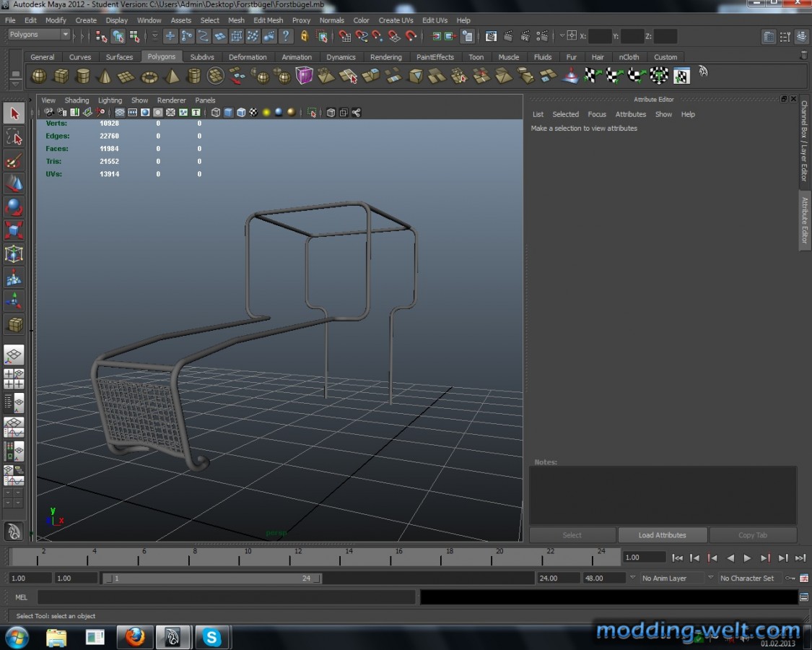812x650 pixels.
Task: Click the Copy Tab button
Action: (752, 535)
